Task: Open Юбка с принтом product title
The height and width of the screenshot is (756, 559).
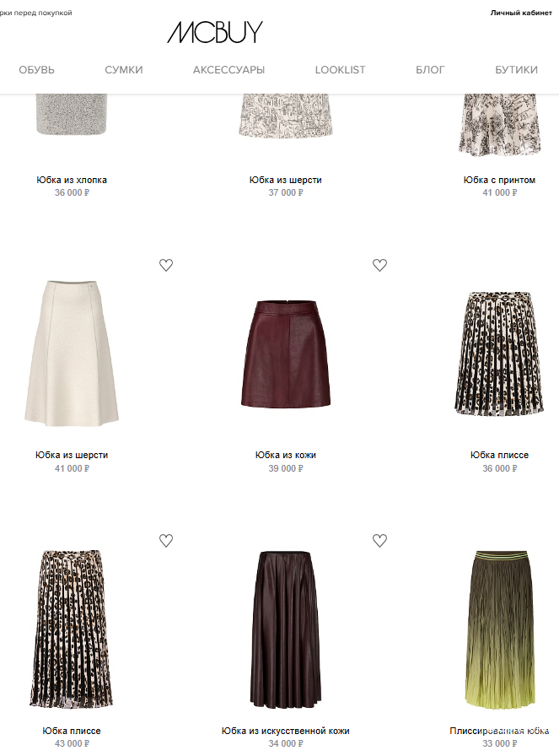Action: [x=499, y=180]
